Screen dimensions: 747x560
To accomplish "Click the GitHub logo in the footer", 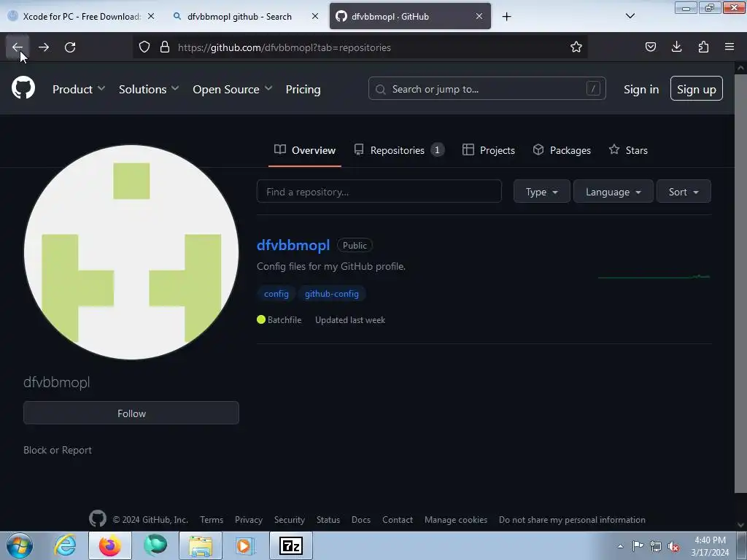I will click(x=98, y=518).
